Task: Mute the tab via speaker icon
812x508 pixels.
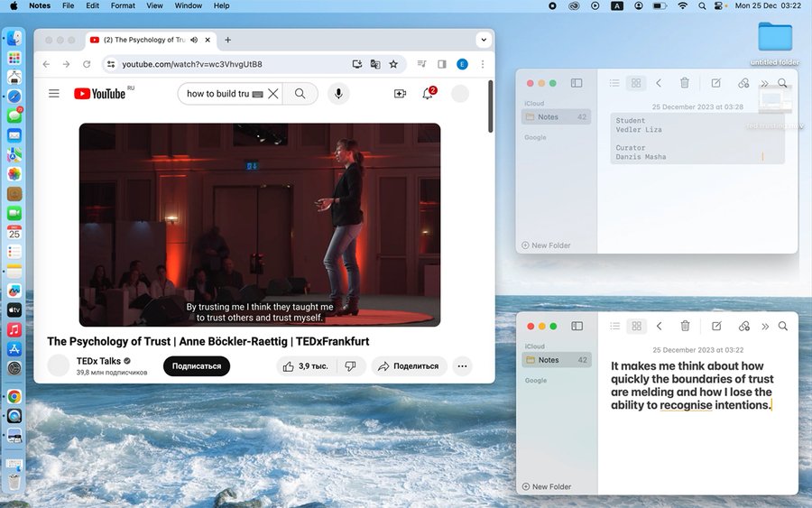Action: pyautogui.click(x=194, y=40)
